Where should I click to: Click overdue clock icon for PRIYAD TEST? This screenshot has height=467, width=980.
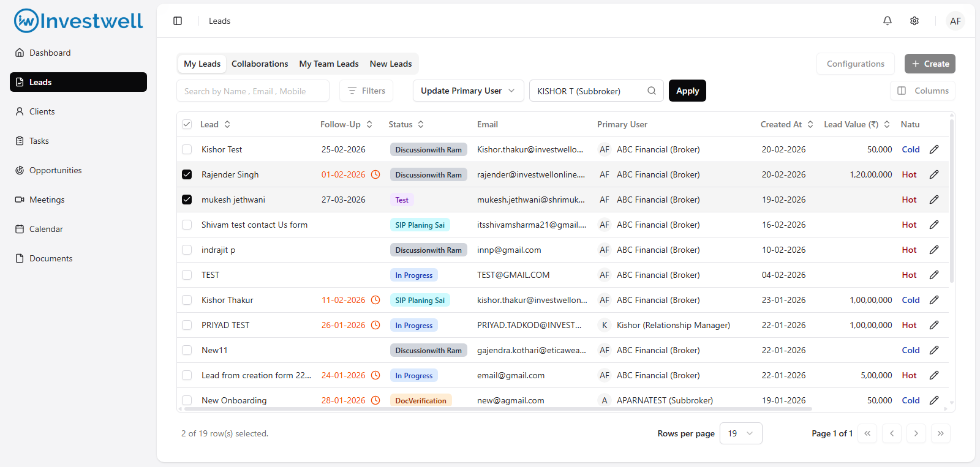(375, 325)
